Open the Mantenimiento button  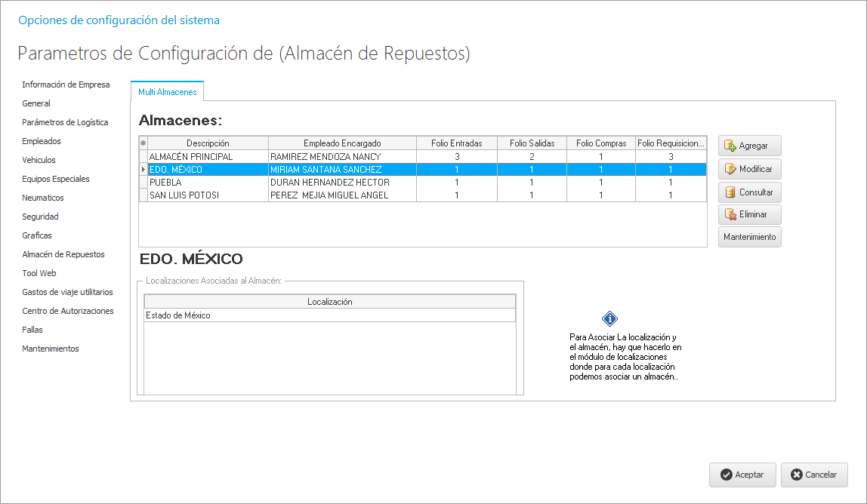[x=749, y=238]
